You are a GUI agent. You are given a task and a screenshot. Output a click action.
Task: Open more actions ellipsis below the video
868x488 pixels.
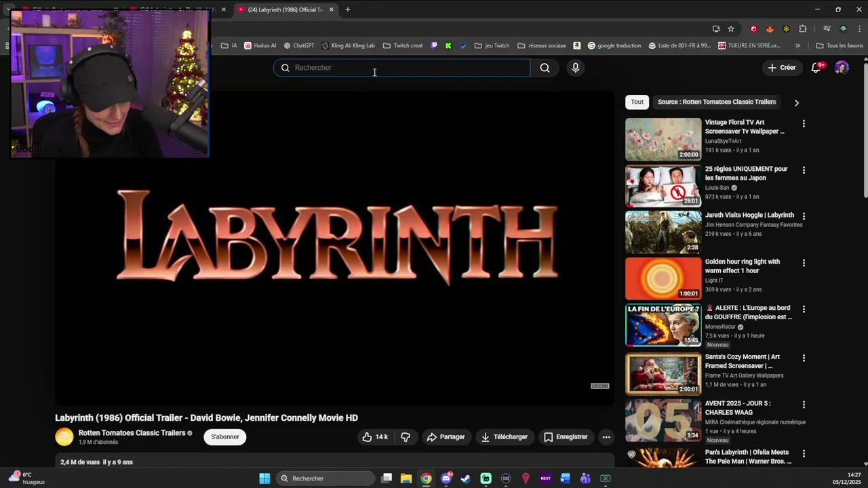coord(606,437)
